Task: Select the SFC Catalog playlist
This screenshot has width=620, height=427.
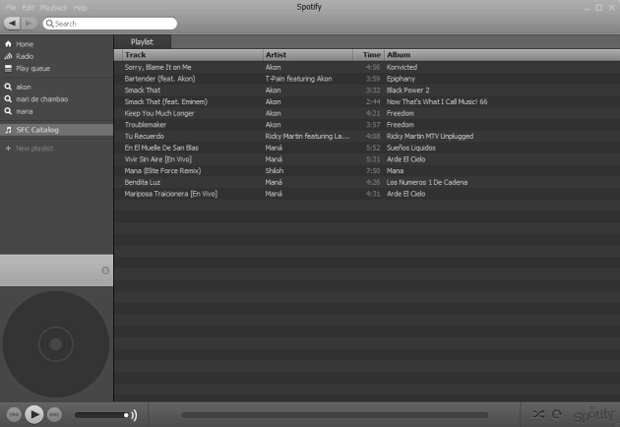Action: (56, 130)
